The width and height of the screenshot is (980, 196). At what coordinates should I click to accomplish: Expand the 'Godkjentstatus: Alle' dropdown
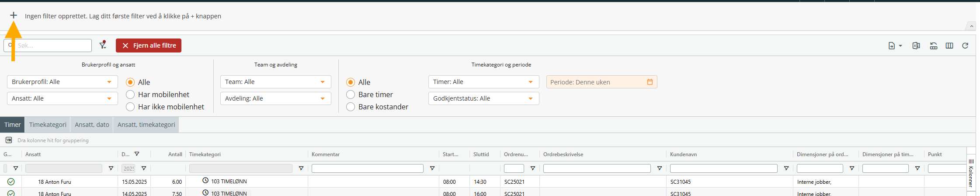coord(484,98)
